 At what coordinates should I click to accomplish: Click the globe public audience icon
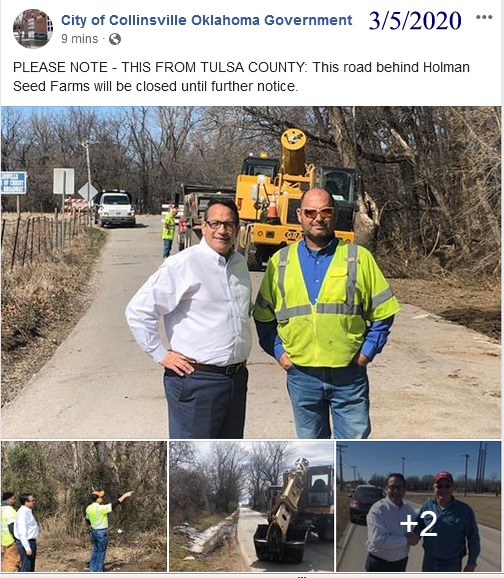click(x=115, y=39)
